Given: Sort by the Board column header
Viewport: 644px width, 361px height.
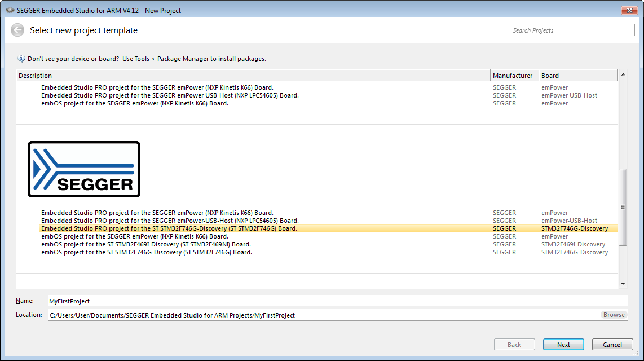Looking at the screenshot, I should [578, 76].
